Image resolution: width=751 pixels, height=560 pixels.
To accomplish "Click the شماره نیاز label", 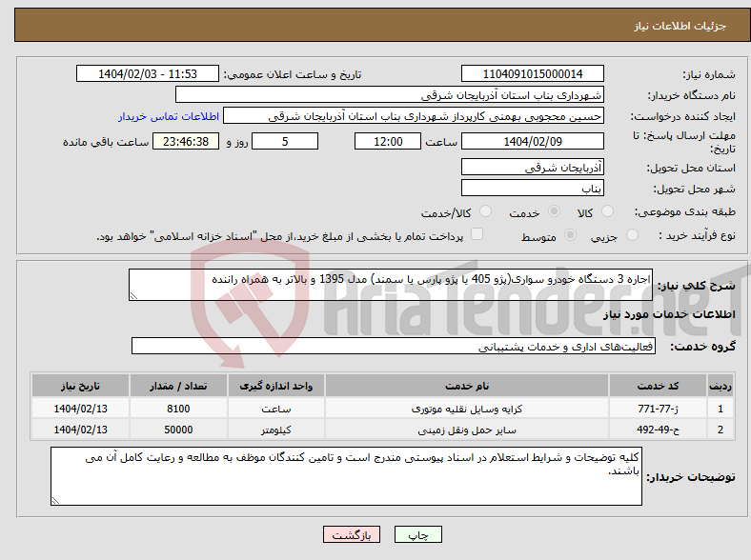I will tap(709, 74).
